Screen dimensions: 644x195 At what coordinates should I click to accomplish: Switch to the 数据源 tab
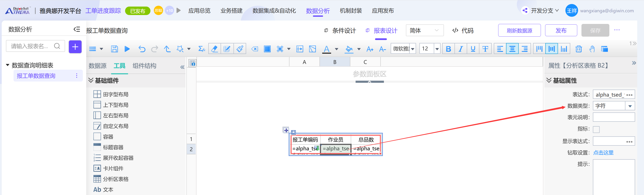tap(97, 66)
